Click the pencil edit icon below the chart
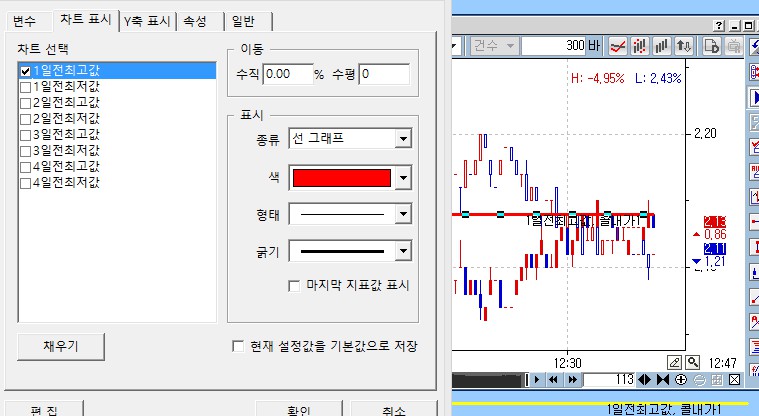The width and height of the screenshot is (759, 416). pyautogui.click(x=675, y=361)
